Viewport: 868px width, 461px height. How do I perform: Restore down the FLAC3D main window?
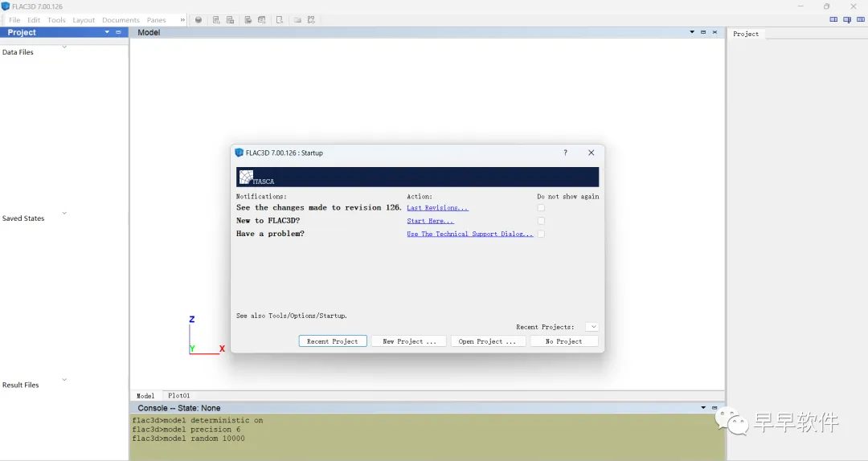pos(826,6)
